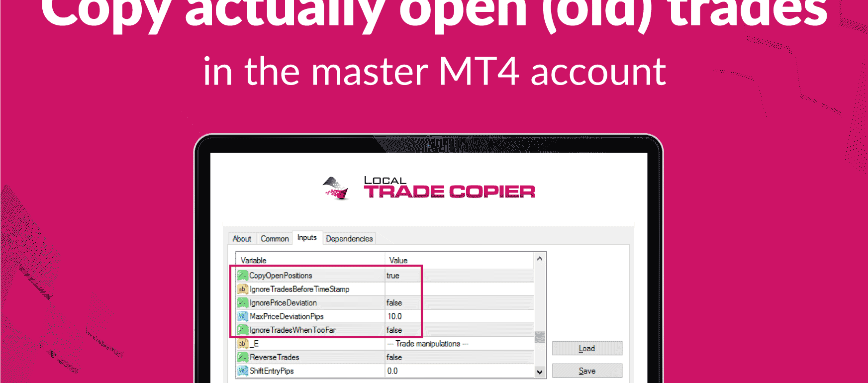Image resolution: width=868 pixels, height=383 pixels.
Task: Click the CopyOpenPositions variable icon
Action: point(242,275)
